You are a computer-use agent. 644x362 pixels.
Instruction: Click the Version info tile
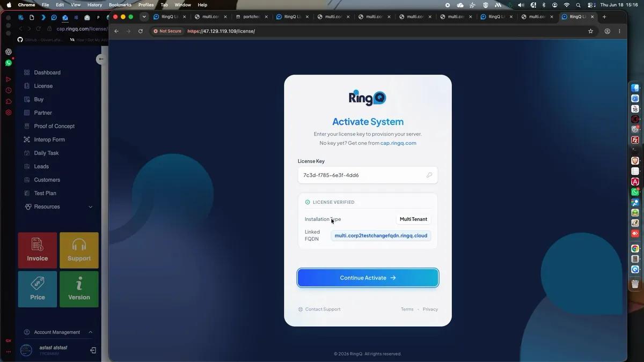[79, 289]
